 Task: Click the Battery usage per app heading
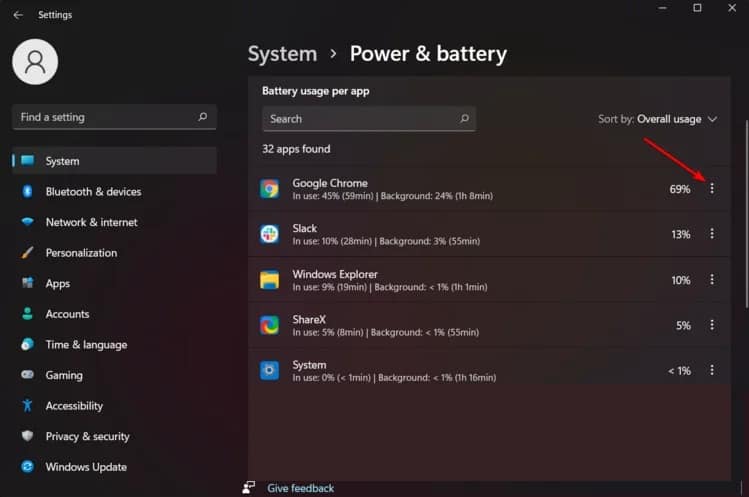(x=316, y=91)
